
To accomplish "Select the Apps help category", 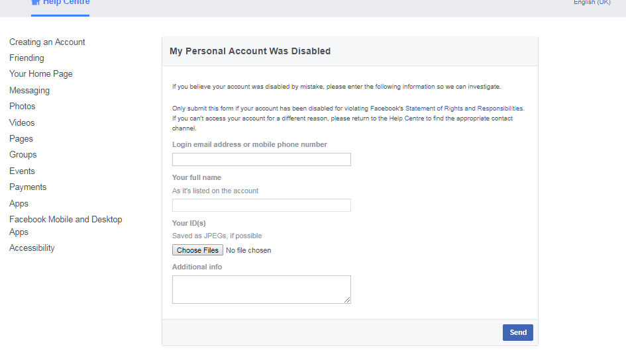I will pos(19,204).
